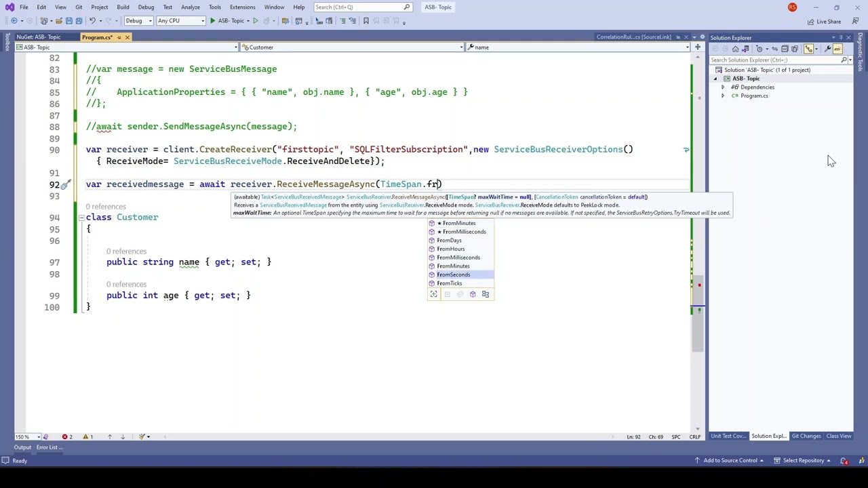Open the Customer type navigation dropdown
Image resolution: width=868 pixels, height=488 pixels.
tap(353, 47)
